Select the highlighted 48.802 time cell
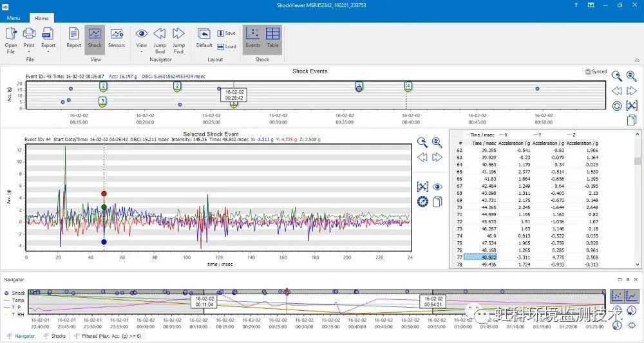 [x=480, y=257]
